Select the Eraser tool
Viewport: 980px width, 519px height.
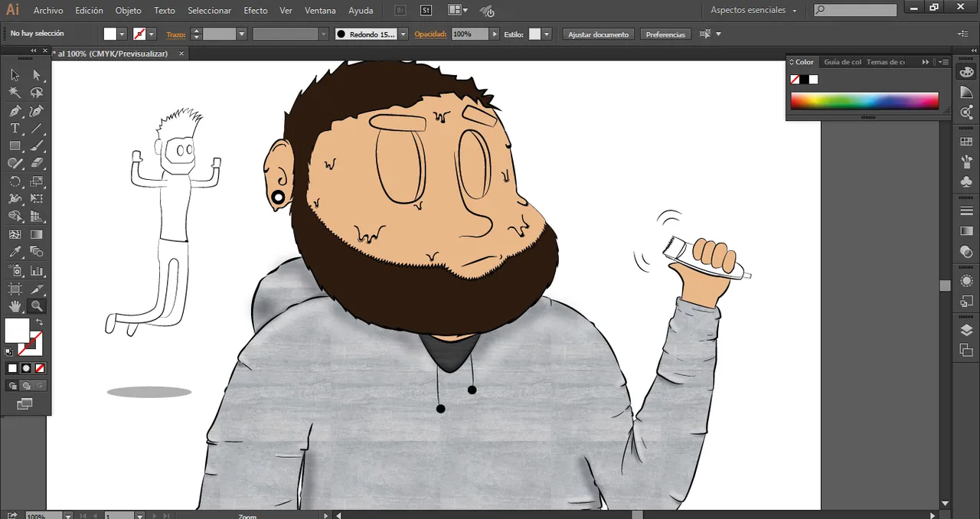click(37, 163)
